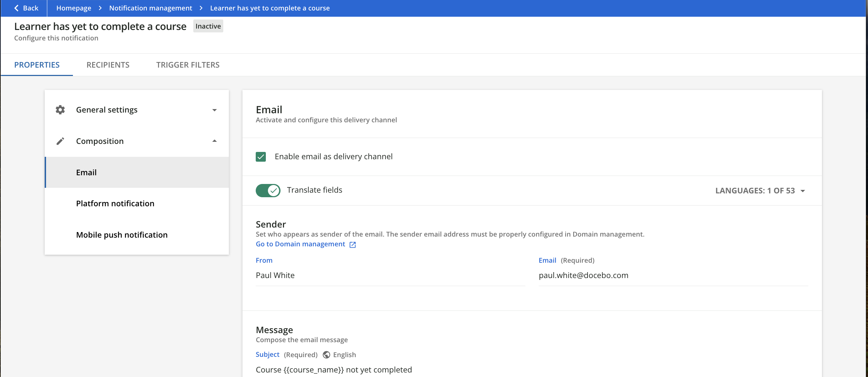
Task: Switch to the Trigger Filters tab
Action: (188, 65)
